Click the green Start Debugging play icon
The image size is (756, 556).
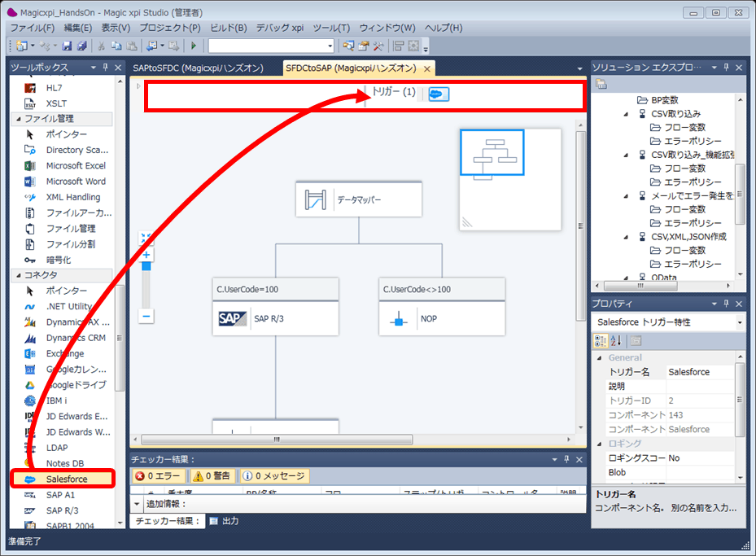coord(194,46)
